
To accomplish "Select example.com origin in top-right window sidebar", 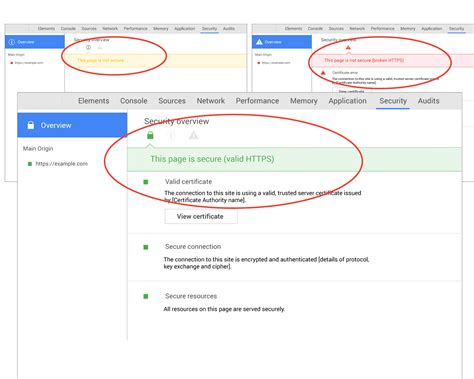I will pyautogui.click(x=276, y=63).
